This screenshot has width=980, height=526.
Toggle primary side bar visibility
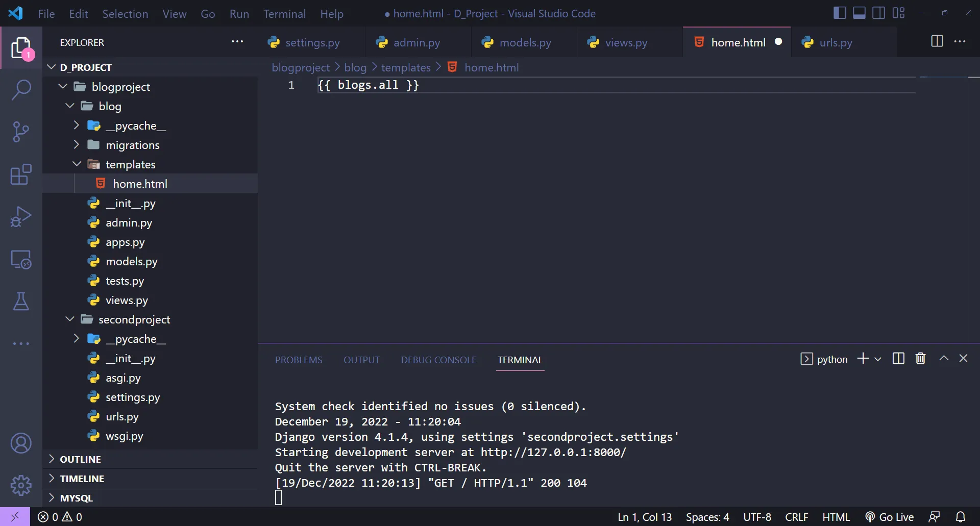pos(840,13)
